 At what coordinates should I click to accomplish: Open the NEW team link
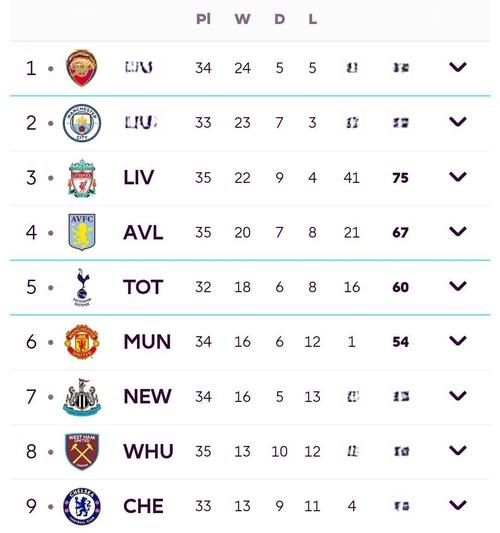click(147, 397)
